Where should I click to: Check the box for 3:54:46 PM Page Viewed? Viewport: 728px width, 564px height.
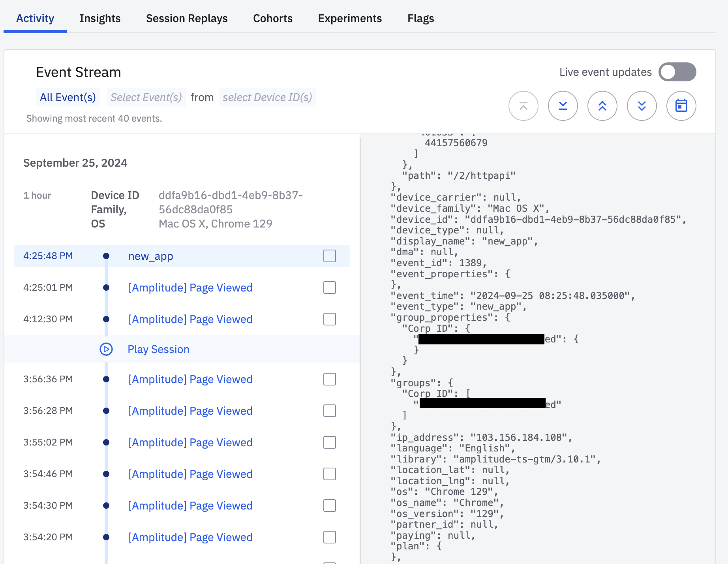point(330,474)
